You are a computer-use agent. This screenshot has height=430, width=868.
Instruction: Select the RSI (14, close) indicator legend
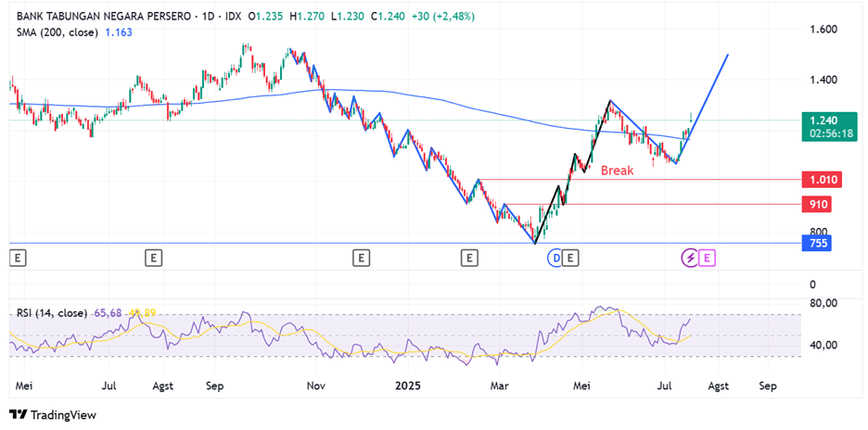(x=52, y=312)
